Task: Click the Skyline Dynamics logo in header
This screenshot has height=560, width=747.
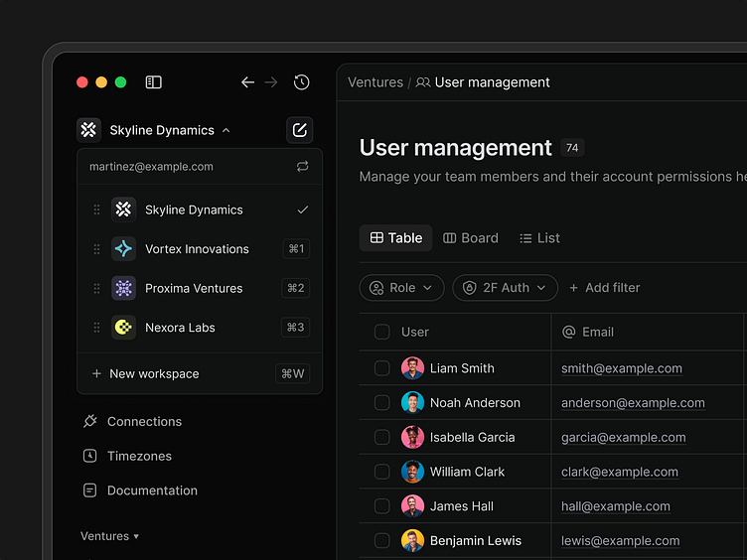Action: pos(88,130)
